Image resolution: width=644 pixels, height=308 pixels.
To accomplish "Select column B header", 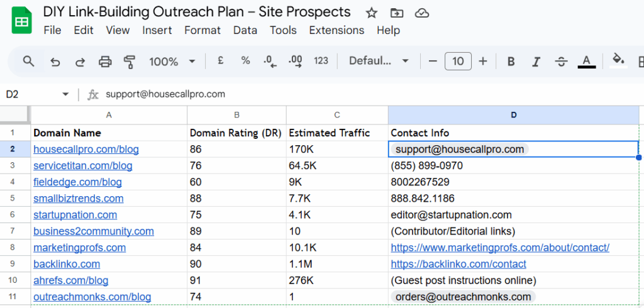I will (236, 116).
